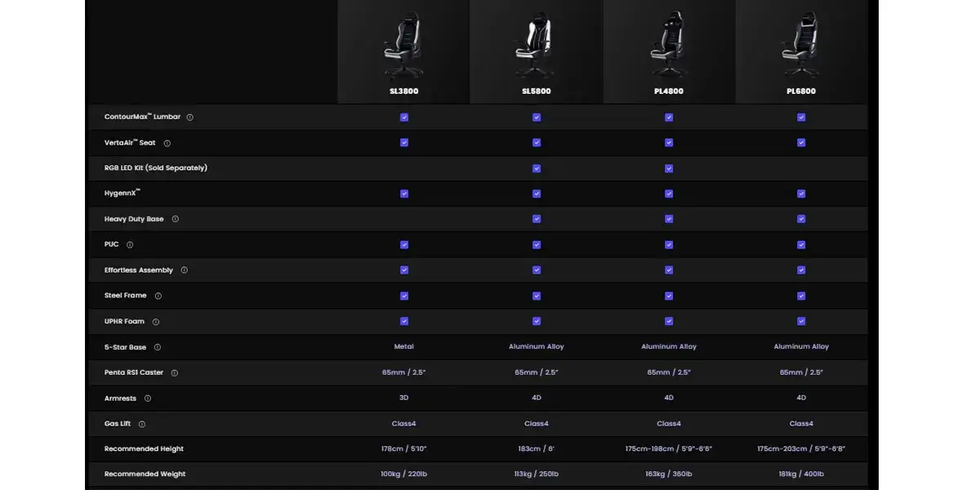The image size is (980, 490).
Task: Select the Recommended Height label
Action: [144, 449]
